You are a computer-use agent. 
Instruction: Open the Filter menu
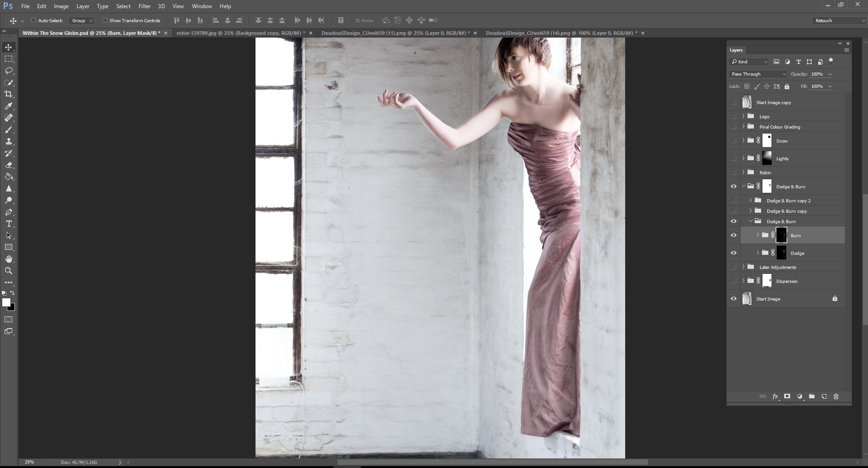[144, 6]
